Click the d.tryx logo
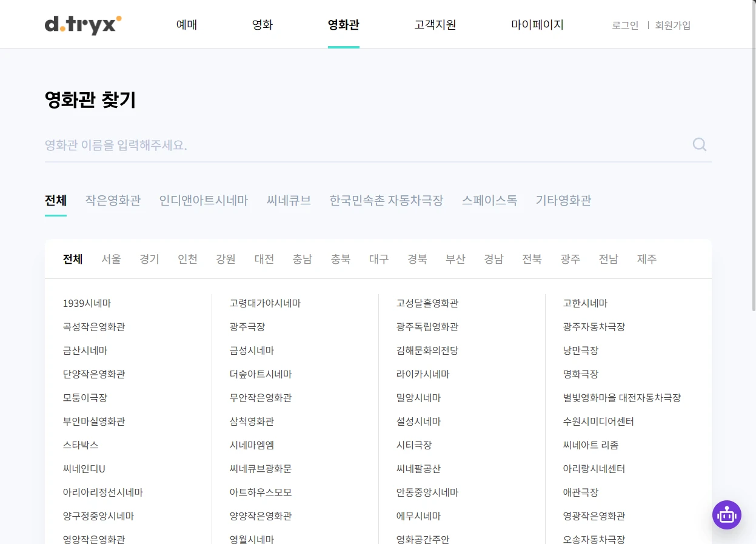Viewport: 756px width, 544px height. click(x=83, y=25)
